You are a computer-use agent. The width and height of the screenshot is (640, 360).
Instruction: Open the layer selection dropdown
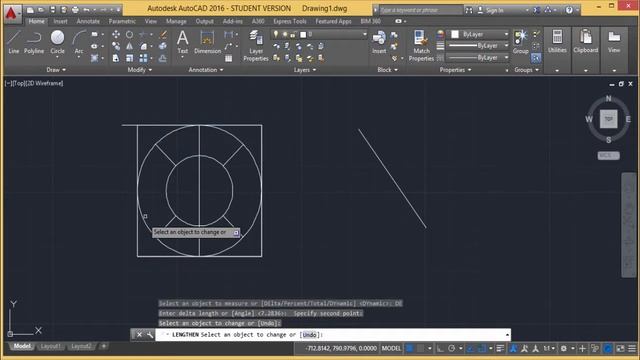click(x=320, y=34)
